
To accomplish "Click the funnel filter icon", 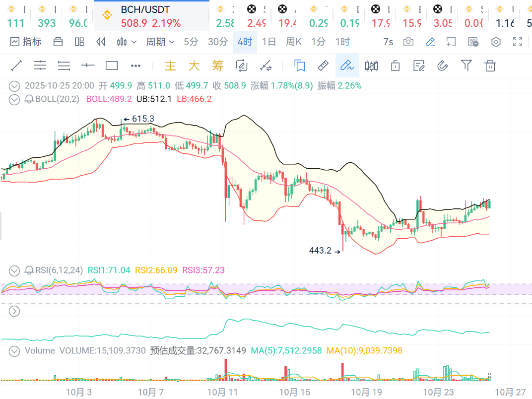I will (x=466, y=66).
